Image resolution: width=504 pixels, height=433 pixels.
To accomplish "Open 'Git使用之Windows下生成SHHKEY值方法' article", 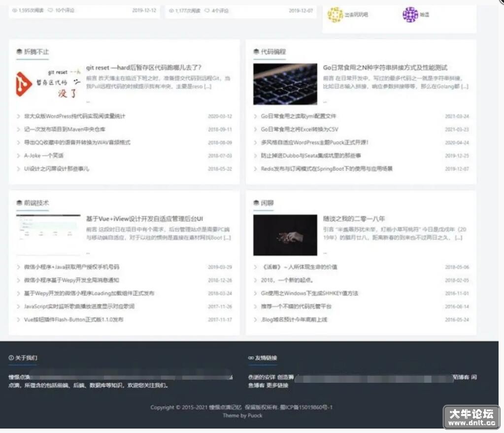I will 309,293.
